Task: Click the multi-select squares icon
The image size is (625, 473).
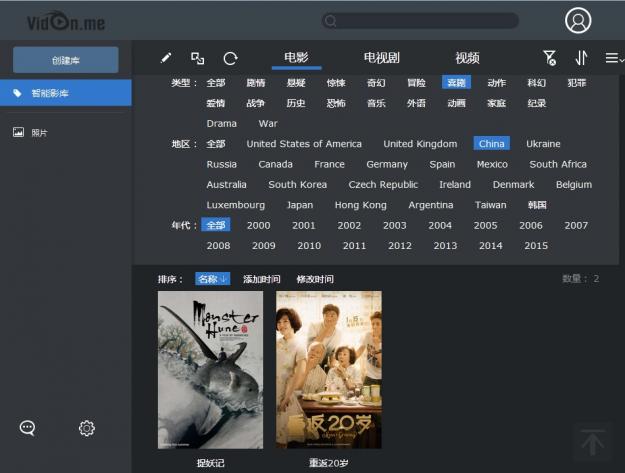Action: point(197,58)
